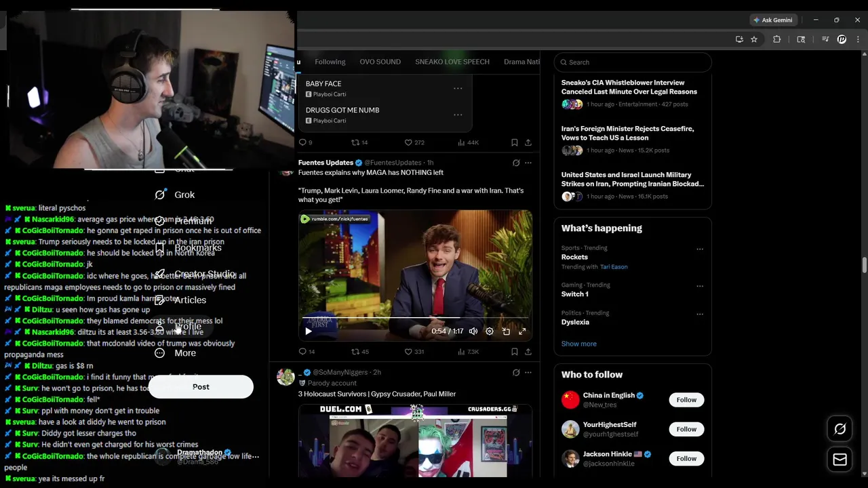Bookmark this page with the star icon
Viewport: 868px width, 488px height.
pos(754,39)
